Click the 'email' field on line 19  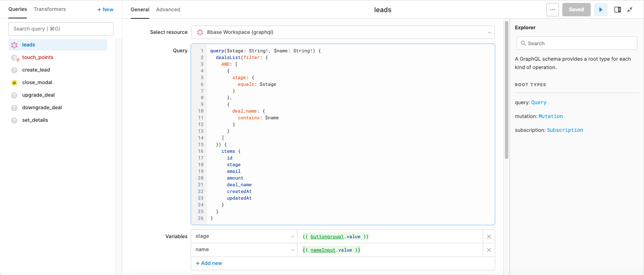pos(234,171)
